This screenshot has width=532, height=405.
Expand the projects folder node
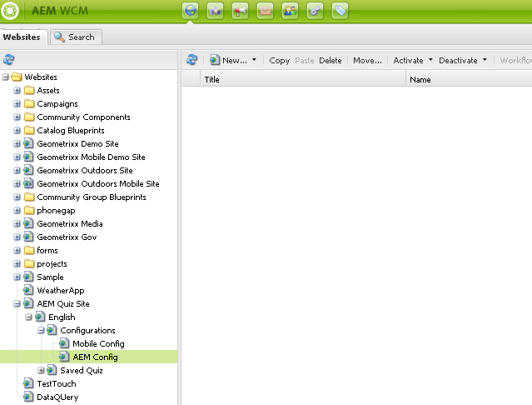[17, 264]
